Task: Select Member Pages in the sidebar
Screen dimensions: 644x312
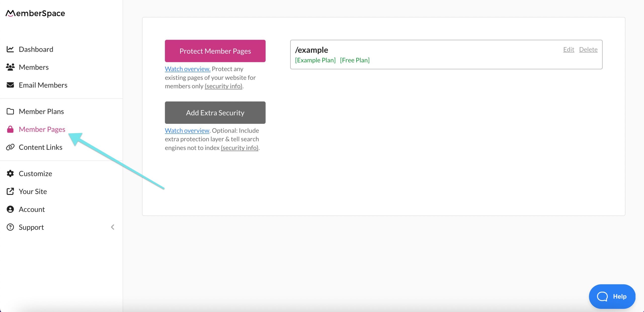Action: [42, 129]
